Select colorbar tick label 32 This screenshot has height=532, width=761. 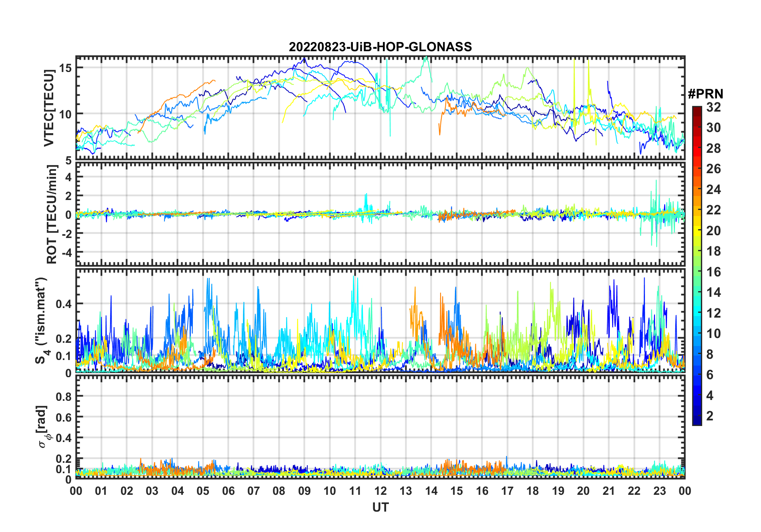713,107
